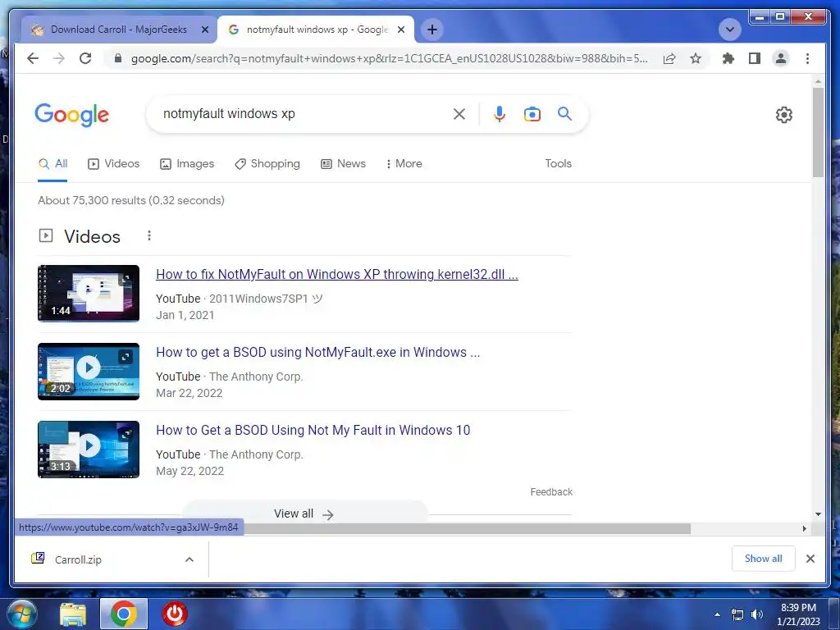Share this page icon in address bar
Image resolution: width=840 pixels, height=630 pixels.
pos(669,58)
